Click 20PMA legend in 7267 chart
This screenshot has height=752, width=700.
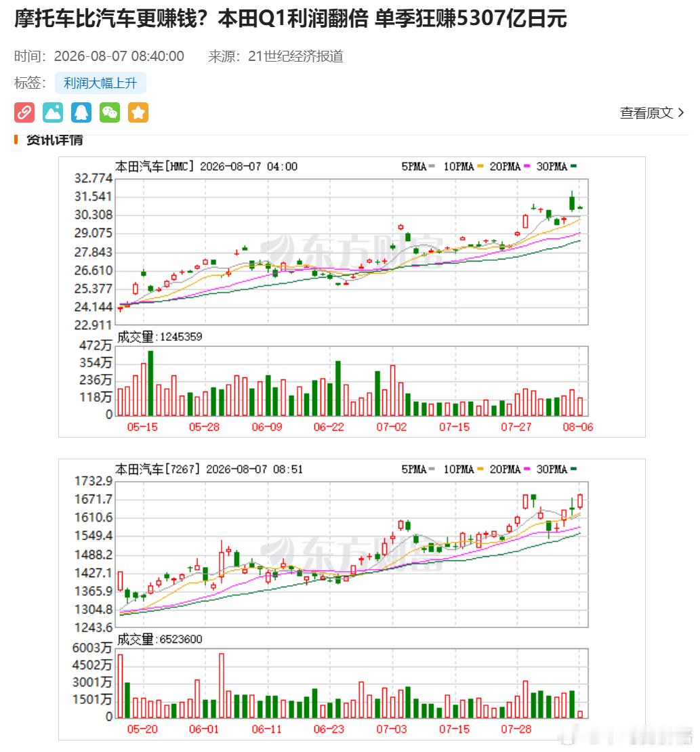[510, 469]
